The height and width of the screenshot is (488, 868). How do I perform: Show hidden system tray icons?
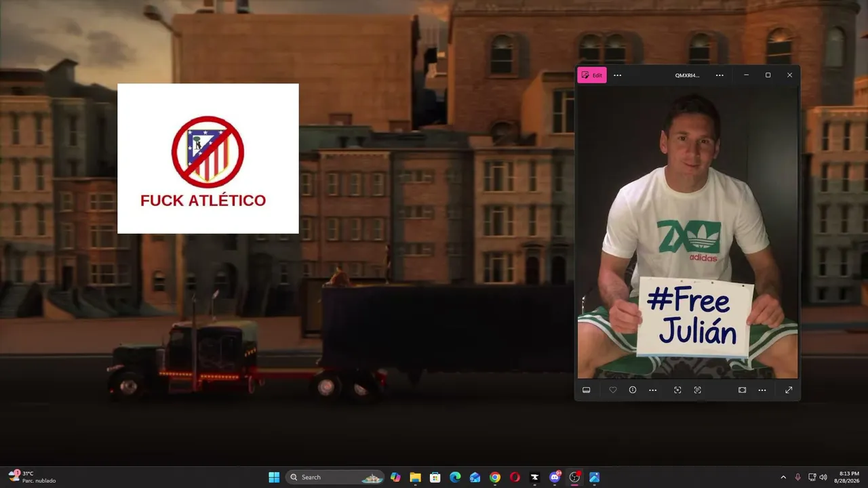point(783,477)
